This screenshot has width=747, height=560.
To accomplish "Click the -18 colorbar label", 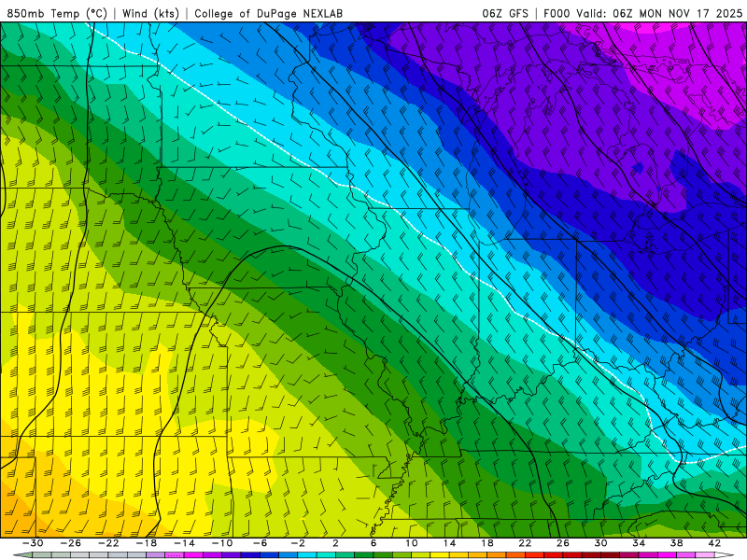I will click(x=147, y=543).
